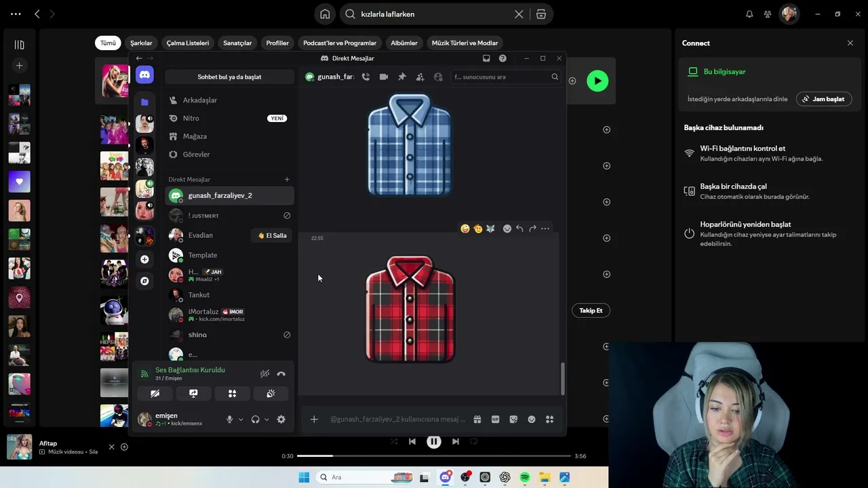Screen dimensions: 868x488
Task: Add a server in Discord sidebar
Action: pyautogui.click(x=144, y=259)
